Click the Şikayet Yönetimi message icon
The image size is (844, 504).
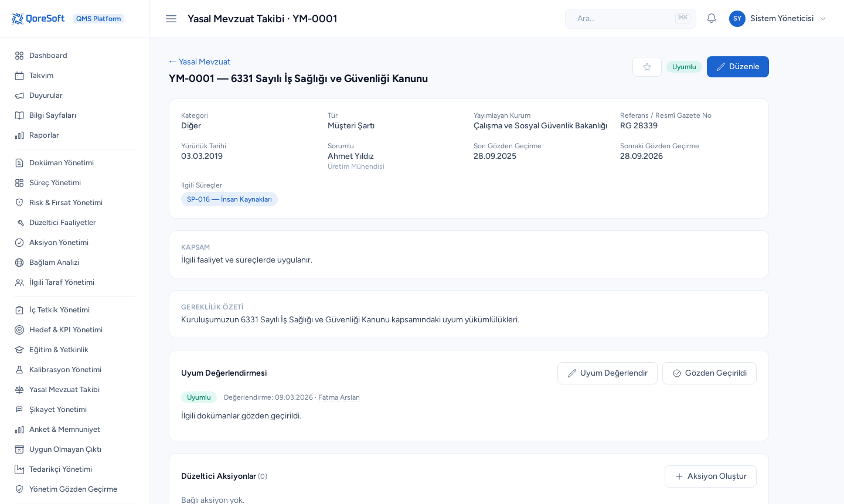[x=19, y=410]
